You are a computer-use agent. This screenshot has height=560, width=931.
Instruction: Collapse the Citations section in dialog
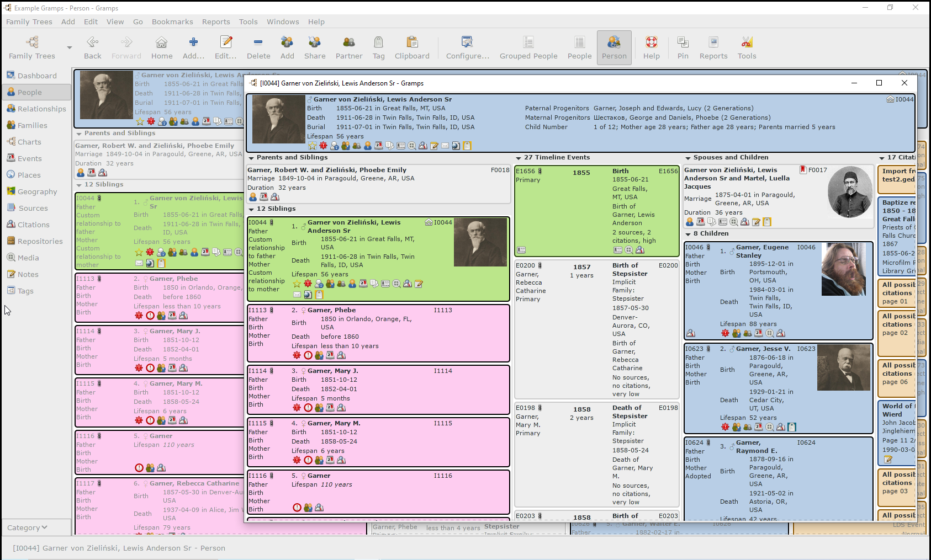click(882, 158)
